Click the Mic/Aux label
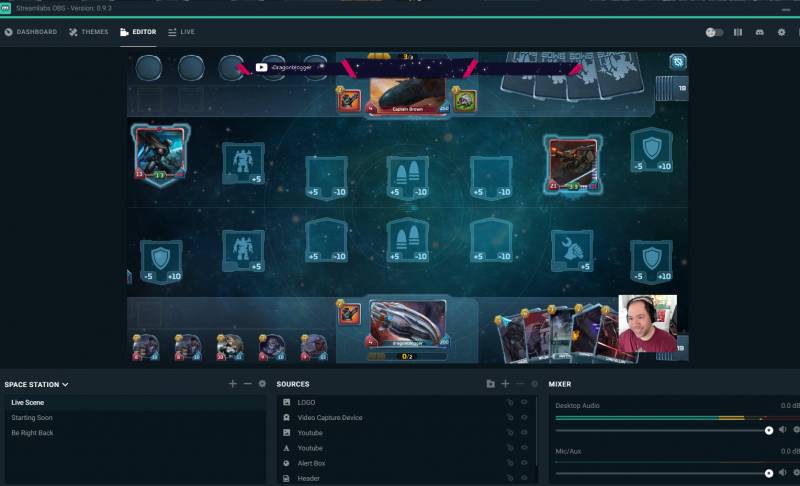800x486 pixels. pos(568,452)
